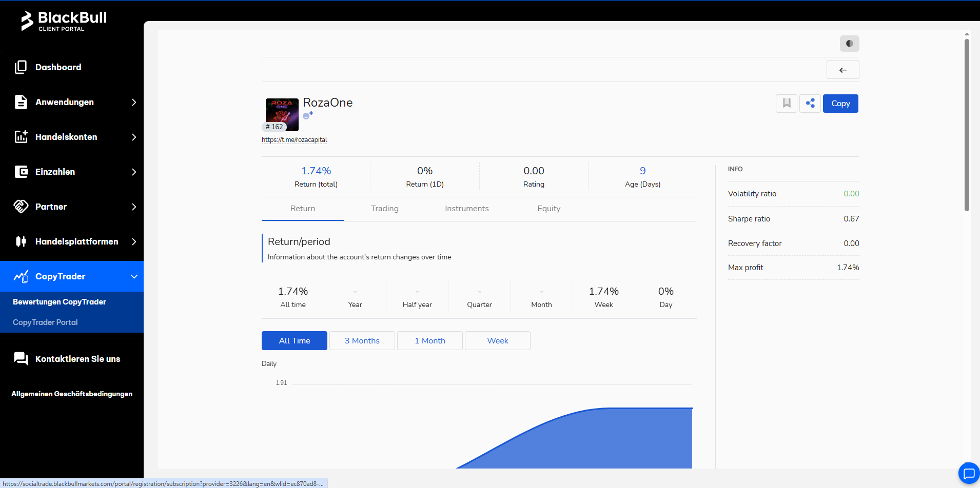Expand the Partner submenu chevron
Screen dimensions: 980x488
[134, 207]
